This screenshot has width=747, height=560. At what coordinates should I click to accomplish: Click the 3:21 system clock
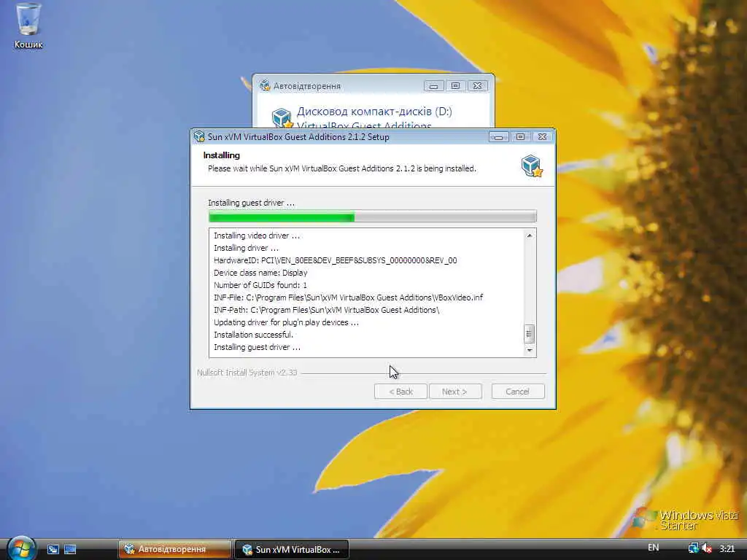727,548
